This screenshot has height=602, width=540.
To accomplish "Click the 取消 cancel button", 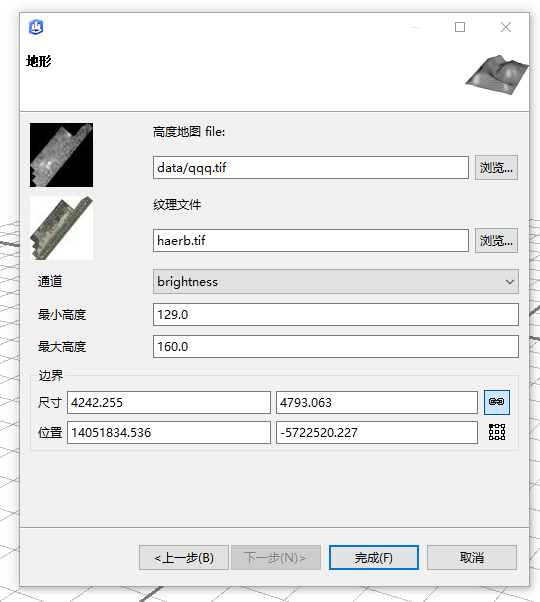I will click(x=472, y=557).
